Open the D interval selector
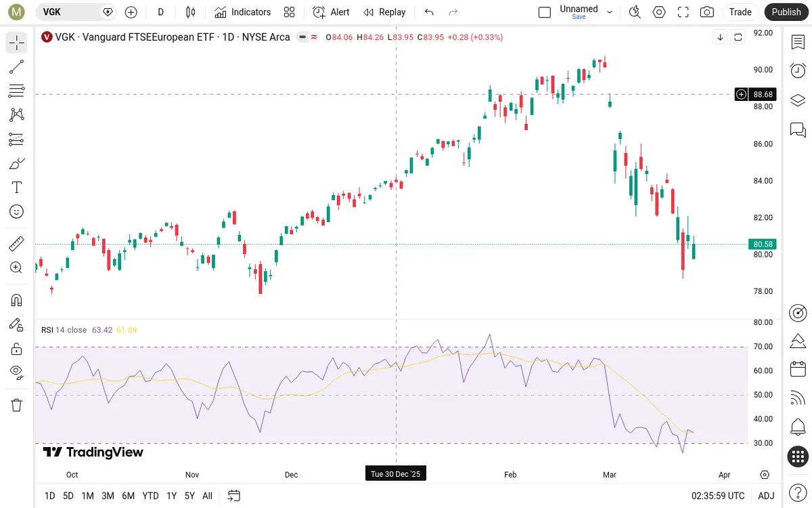 pos(160,12)
